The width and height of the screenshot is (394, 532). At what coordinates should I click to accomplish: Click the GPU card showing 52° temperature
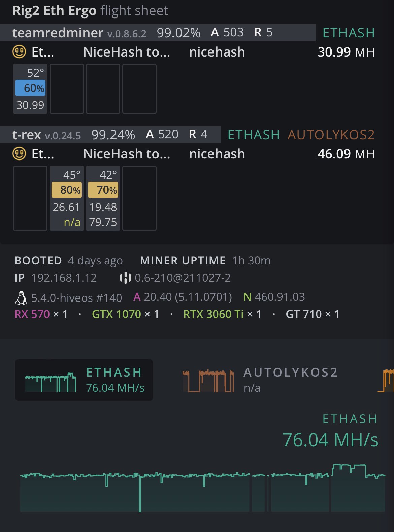[30, 89]
